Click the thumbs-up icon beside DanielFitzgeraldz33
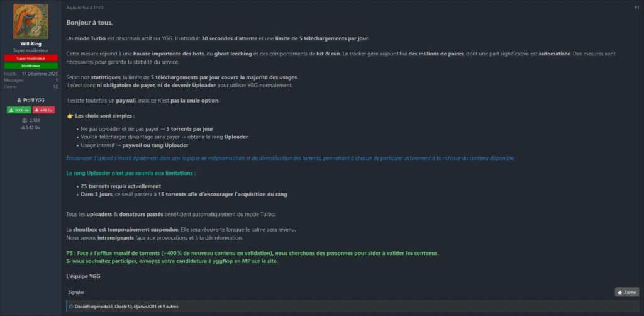 [x=71, y=307]
